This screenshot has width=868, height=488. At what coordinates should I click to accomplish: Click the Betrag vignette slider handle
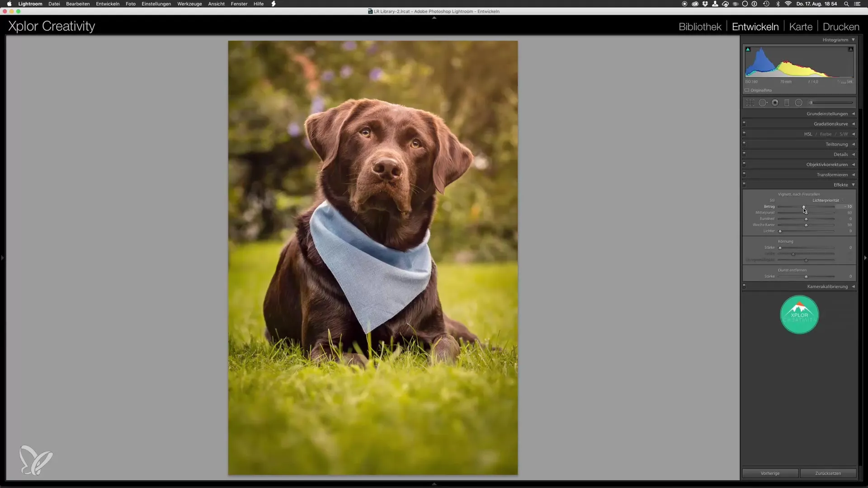[803, 207]
